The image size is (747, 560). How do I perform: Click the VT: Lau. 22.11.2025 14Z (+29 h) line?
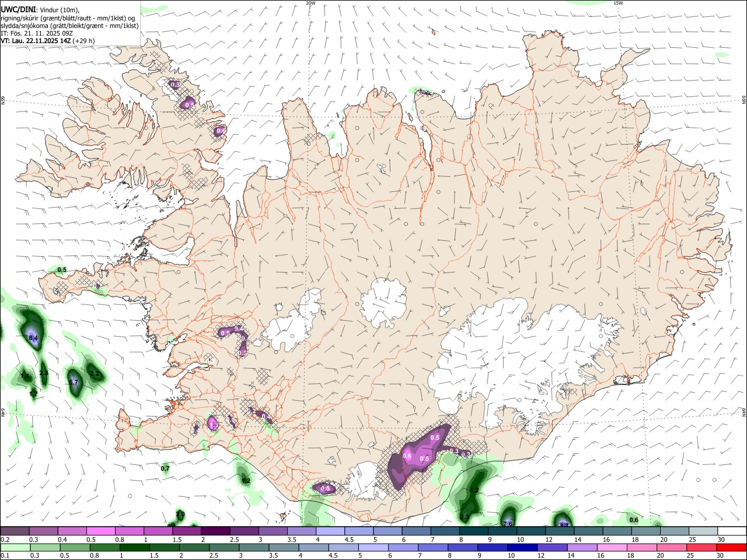(x=47, y=41)
